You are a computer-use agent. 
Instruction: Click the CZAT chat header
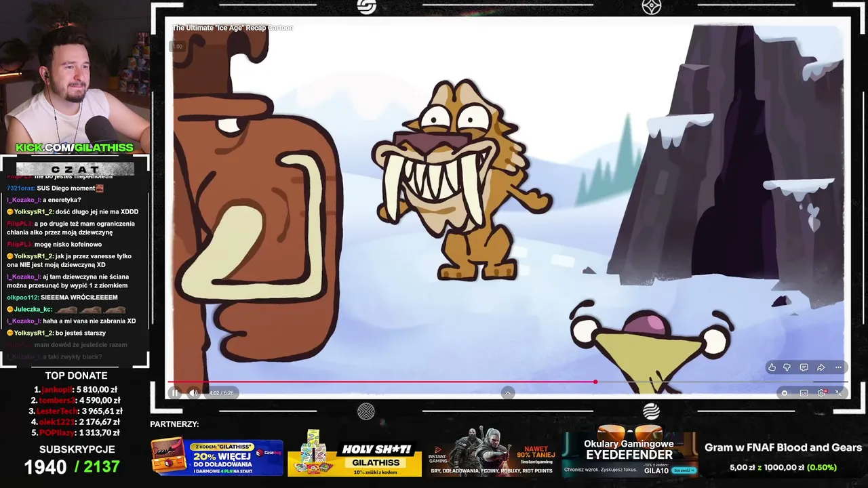(75, 169)
